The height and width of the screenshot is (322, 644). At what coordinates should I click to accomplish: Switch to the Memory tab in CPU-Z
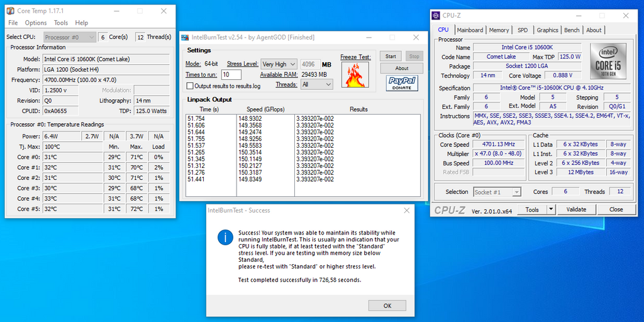pyautogui.click(x=499, y=30)
